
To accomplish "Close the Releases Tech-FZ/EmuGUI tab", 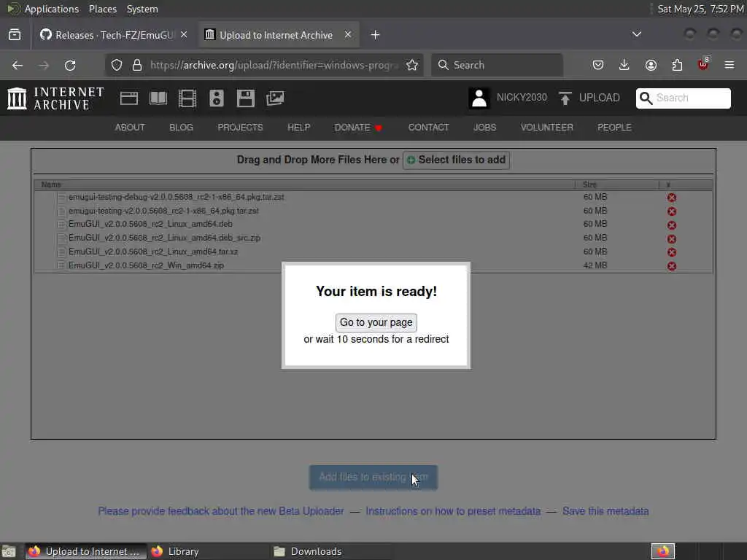I will point(184,35).
